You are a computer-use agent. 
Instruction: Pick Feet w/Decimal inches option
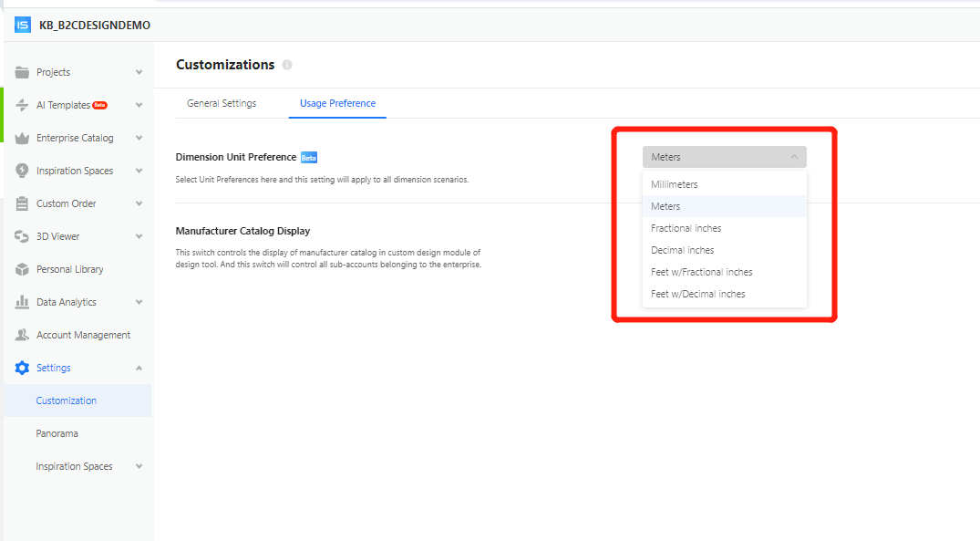coord(697,294)
